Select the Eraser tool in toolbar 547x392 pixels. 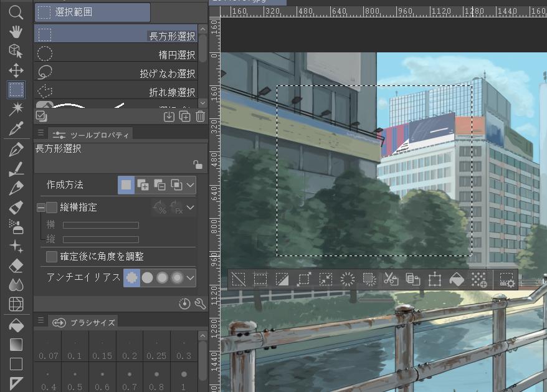(x=16, y=265)
